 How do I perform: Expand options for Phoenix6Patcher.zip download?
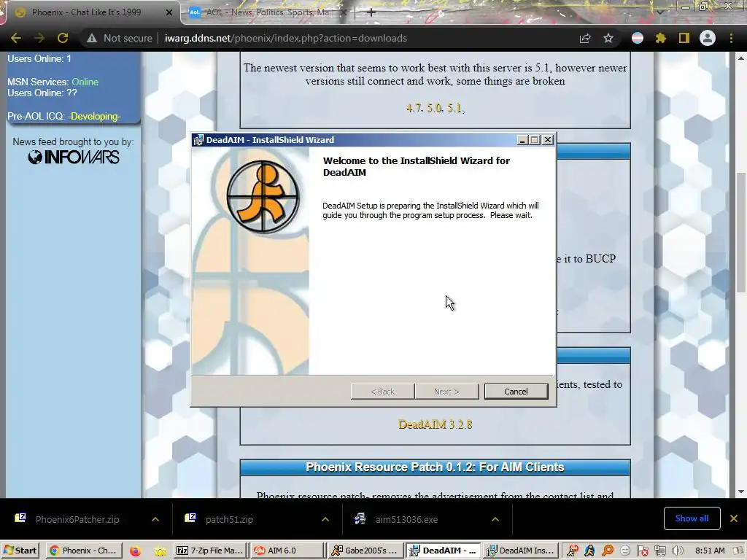(155, 519)
